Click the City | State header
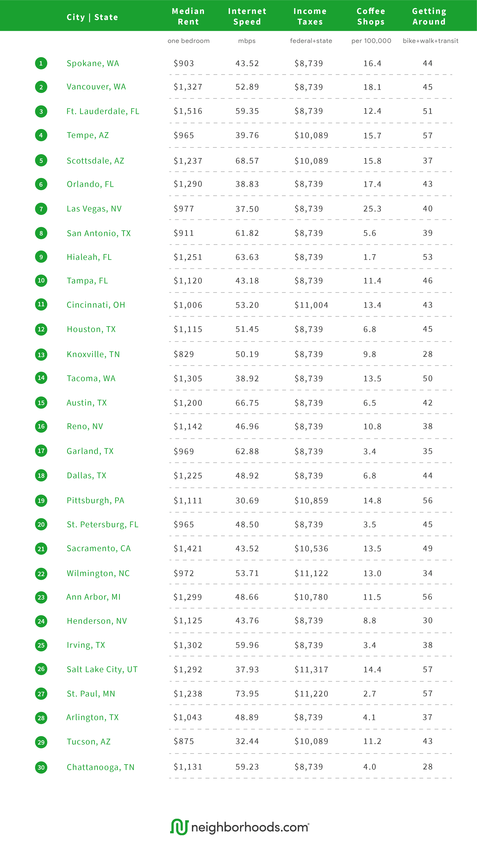The image size is (477, 868). 92,17
